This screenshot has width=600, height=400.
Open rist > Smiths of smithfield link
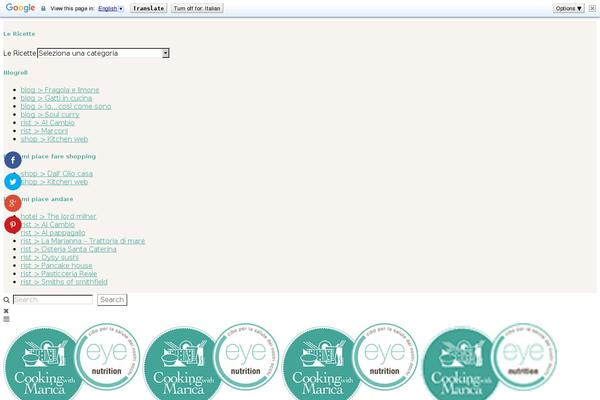click(x=64, y=282)
